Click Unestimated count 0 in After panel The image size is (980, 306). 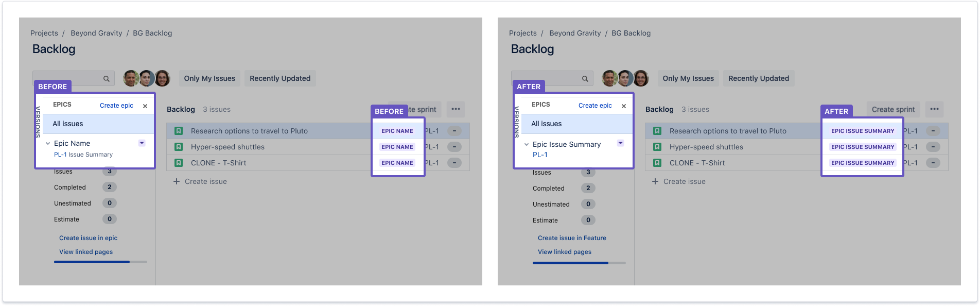pos(588,204)
